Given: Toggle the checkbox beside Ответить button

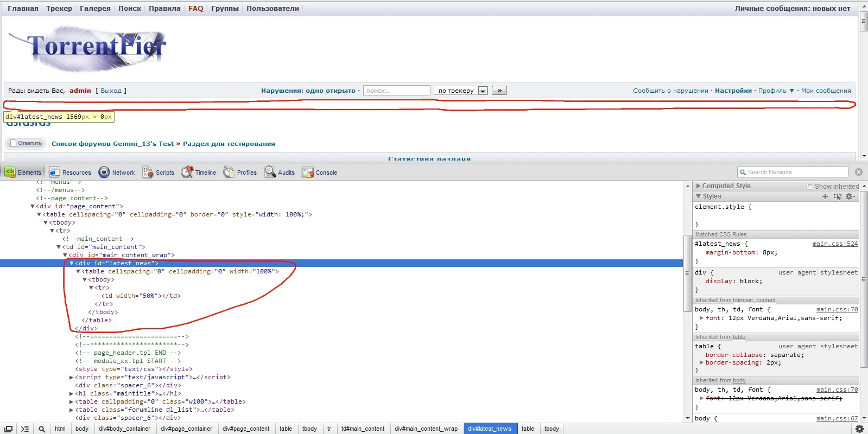Looking at the screenshot, I should [x=13, y=143].
